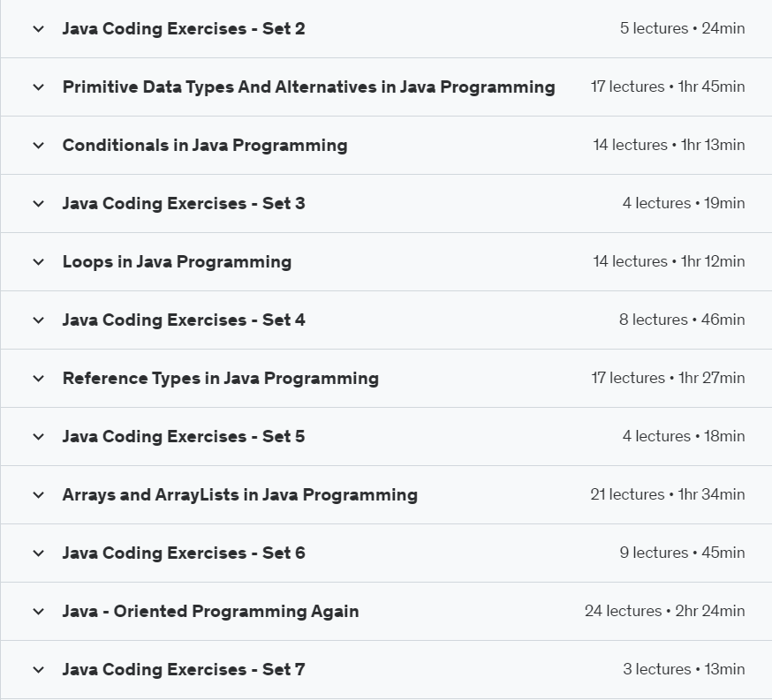The height and width of the screenshot is (700, 772).
Task: Click chevron beside Java - Oriented Programming Again
Action: coord(38,612)
